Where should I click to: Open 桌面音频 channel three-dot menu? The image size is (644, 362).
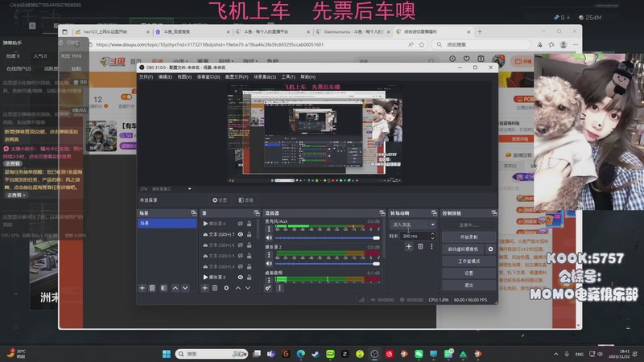269,280
